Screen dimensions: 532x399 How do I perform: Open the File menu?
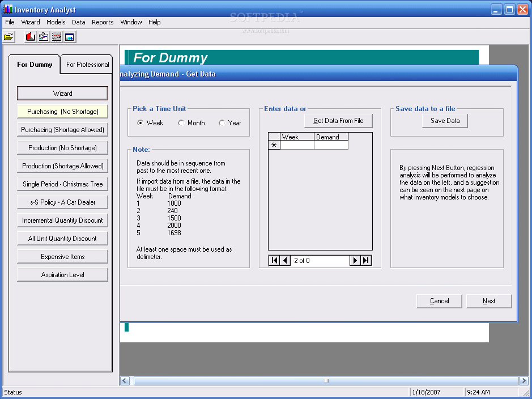coord(10,22)
